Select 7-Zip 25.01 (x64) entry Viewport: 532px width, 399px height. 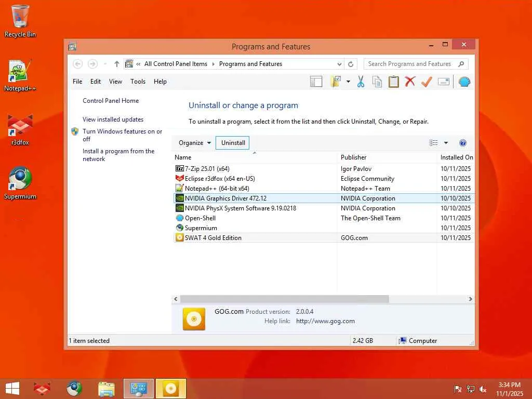(324, 169)
